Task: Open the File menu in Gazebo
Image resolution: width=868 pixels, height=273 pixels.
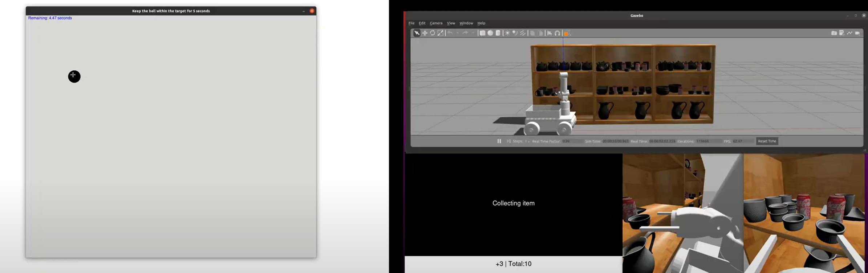Action: point(411,23)
